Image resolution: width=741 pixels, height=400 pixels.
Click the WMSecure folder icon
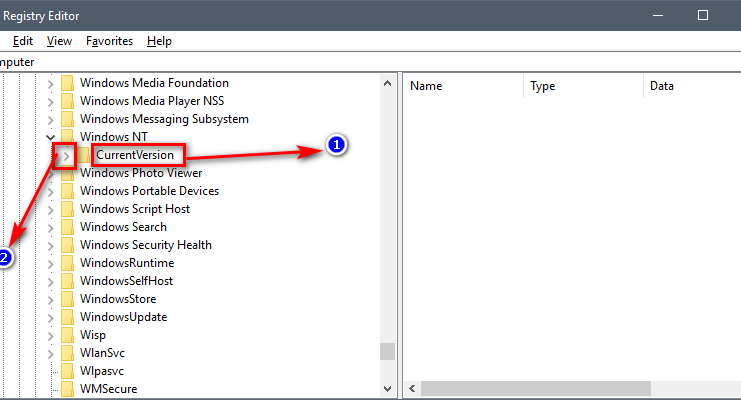68,389
